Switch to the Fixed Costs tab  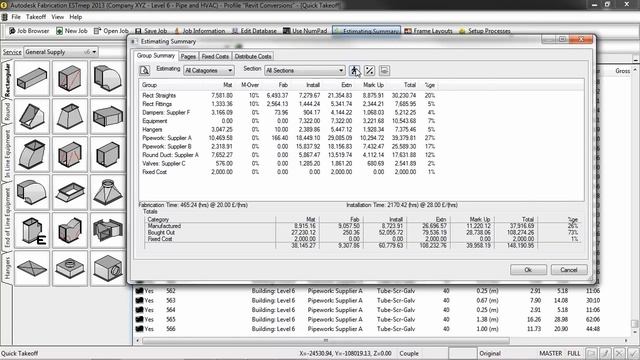215,56
